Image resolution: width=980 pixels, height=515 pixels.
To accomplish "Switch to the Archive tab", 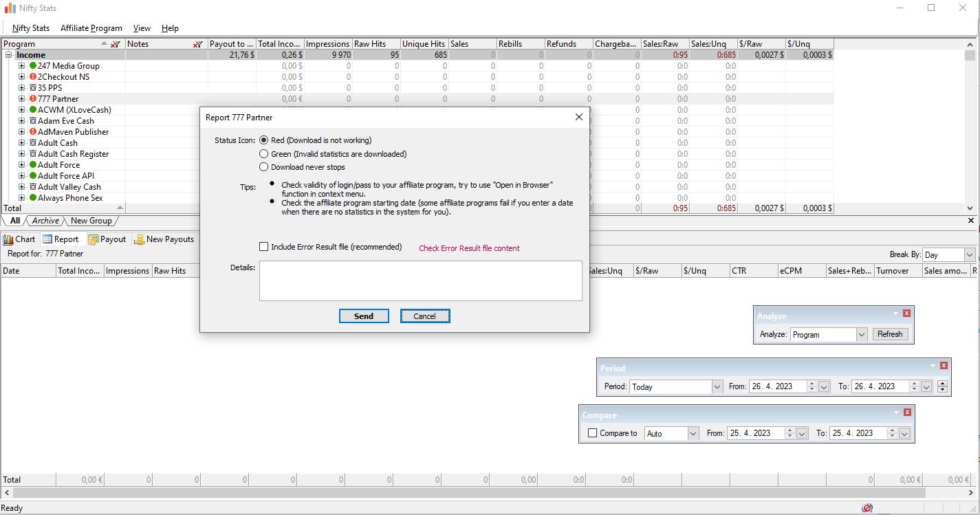I will [44, 221].
